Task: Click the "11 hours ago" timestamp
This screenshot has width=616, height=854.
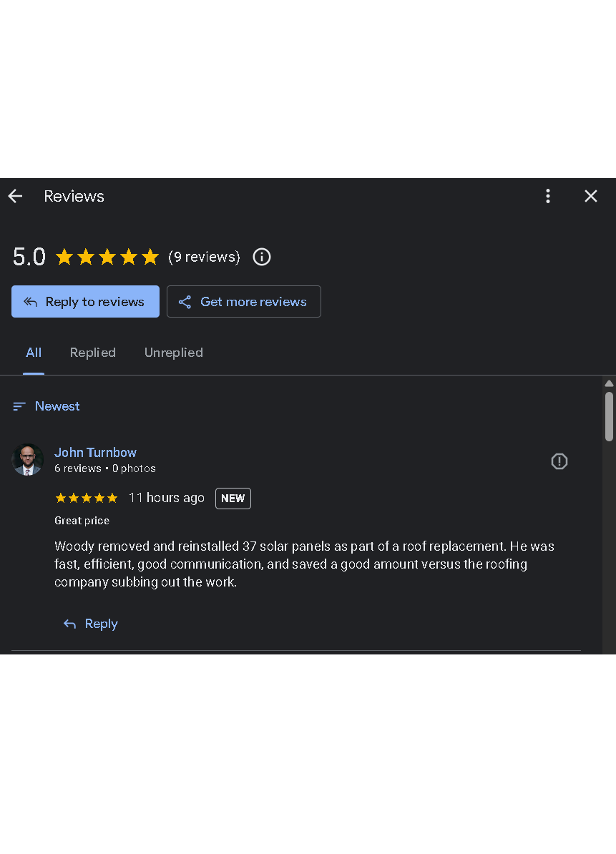Action: [167, 498]
